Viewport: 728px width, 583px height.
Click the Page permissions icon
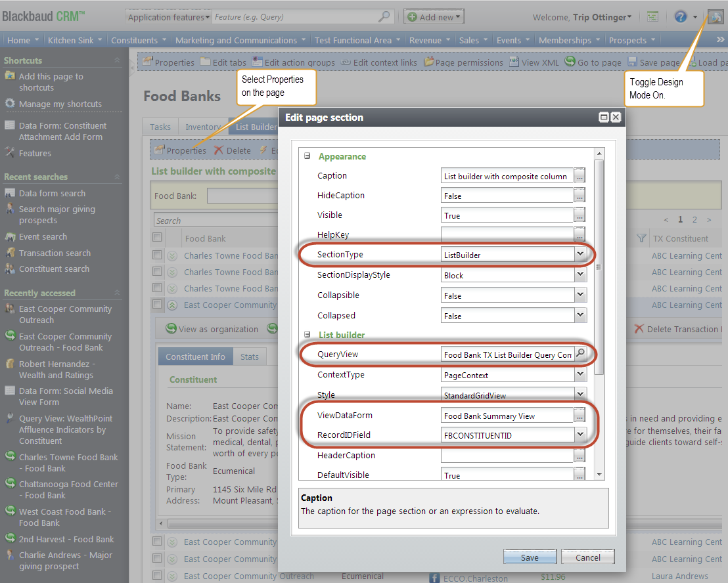(428, 62)
